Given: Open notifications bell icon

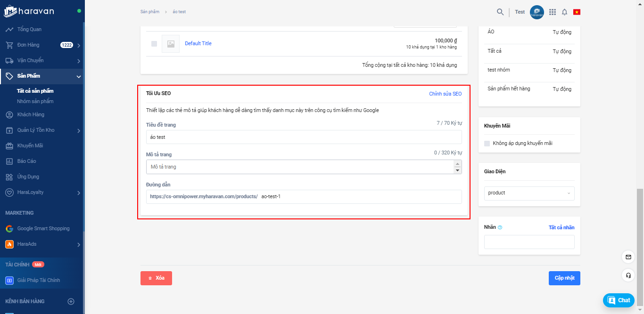Looking at the screenshot, I should pyautogui.click(x=564, y=12).
